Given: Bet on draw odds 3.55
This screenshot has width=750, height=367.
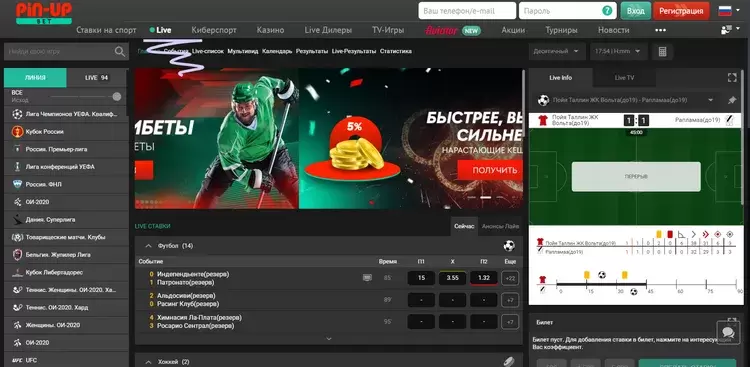Looking at the screenshot, I should [x=452, y=278].
